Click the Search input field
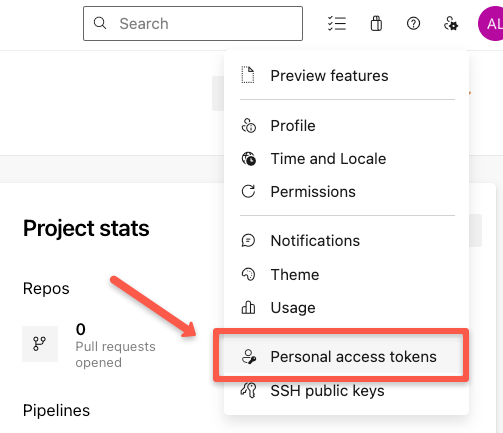Image resolution: width=503 pixels, height=433 pixels. (x=193, y=23)
